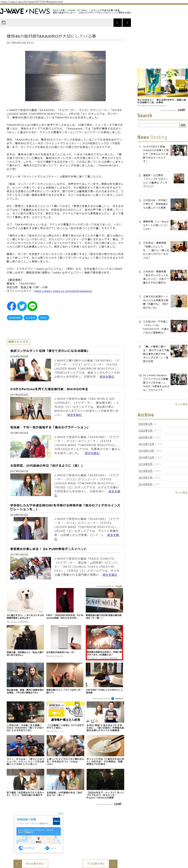Click the sidebar search input field

tap(158, 125)
